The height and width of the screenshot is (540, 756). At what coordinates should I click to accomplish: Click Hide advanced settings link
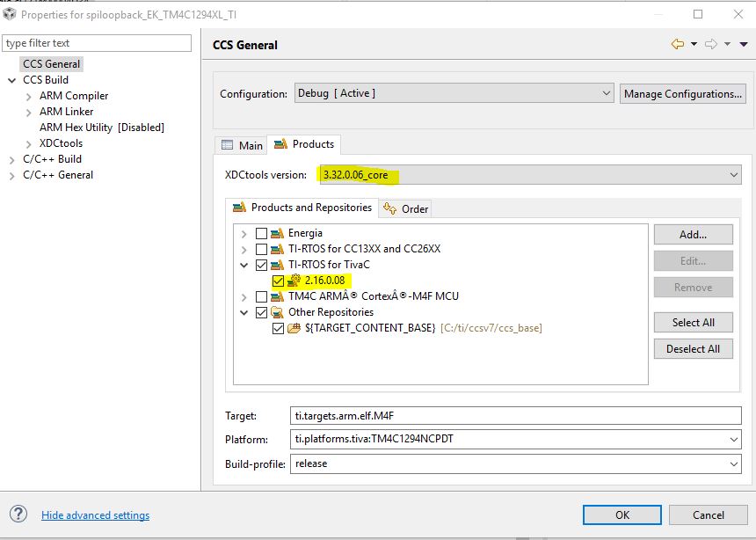(95, 515)
